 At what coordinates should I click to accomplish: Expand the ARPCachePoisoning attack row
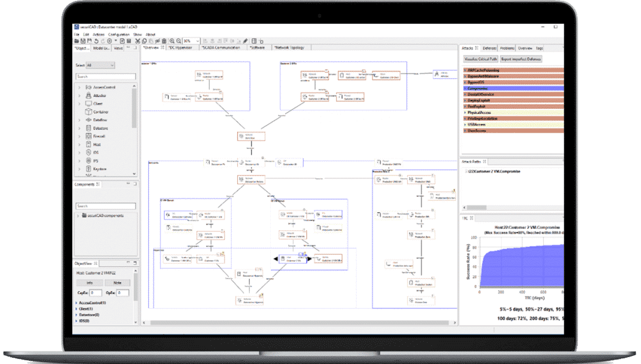click(x=465, y=70)
